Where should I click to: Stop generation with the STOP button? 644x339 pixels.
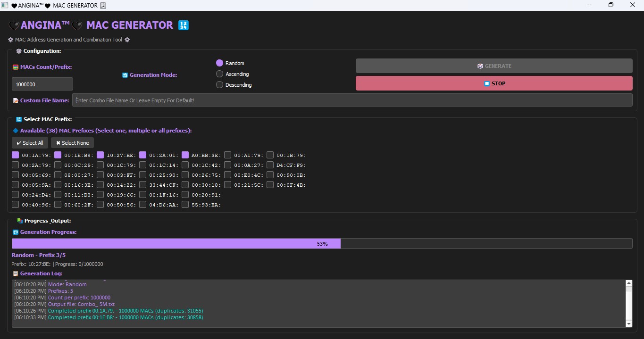[x=493, y=83]
